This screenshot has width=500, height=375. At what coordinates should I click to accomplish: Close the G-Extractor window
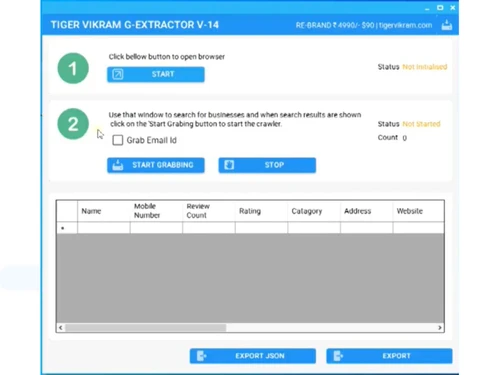pos(453,8)
